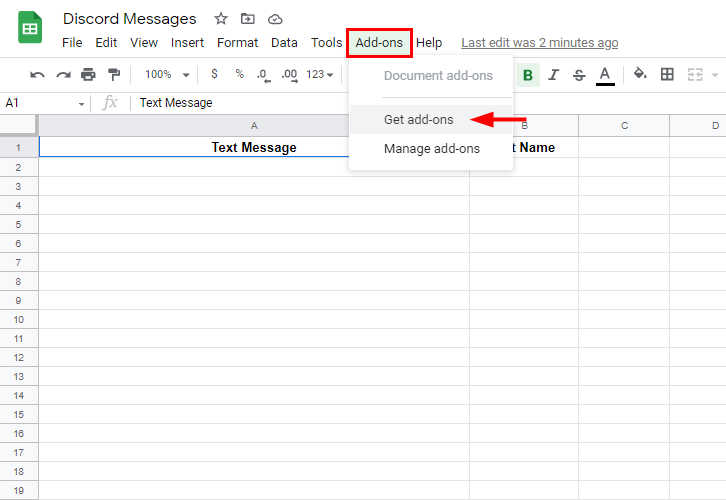Open the 123 more formats dropdown
Image resolution: width=726 pixels, height=500 pixels.
point(319,74)
